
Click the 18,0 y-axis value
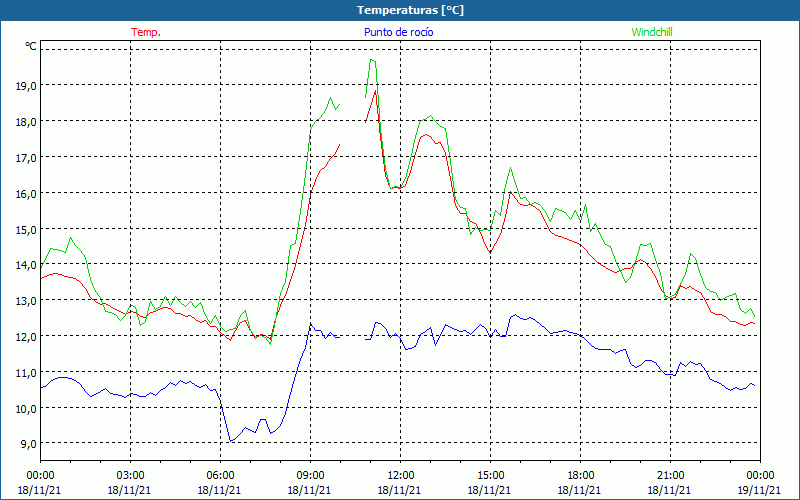[x=27, y=122]
